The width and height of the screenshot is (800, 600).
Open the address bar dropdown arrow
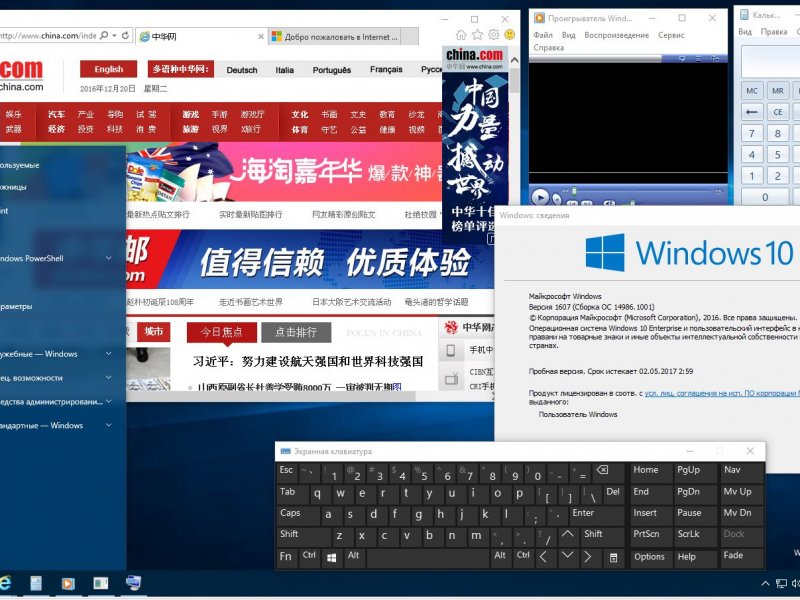[x=114, y=35]
